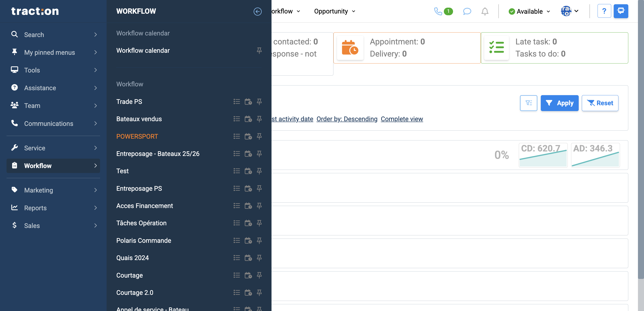Pin the Polaris Commande workflow
The image size is (644, 311).
pyautogui.click(x=259, y=241)
